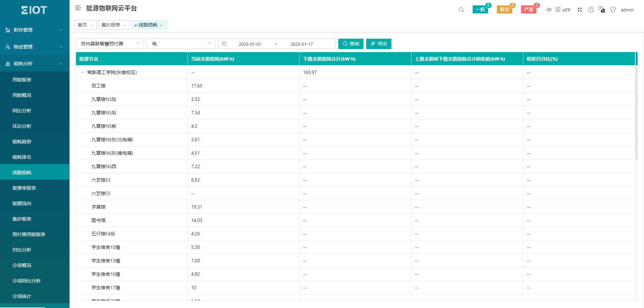Screen dimensions: 644x308
Task: Click the end date 2023-01-17 field
Action: pos(302,44)
